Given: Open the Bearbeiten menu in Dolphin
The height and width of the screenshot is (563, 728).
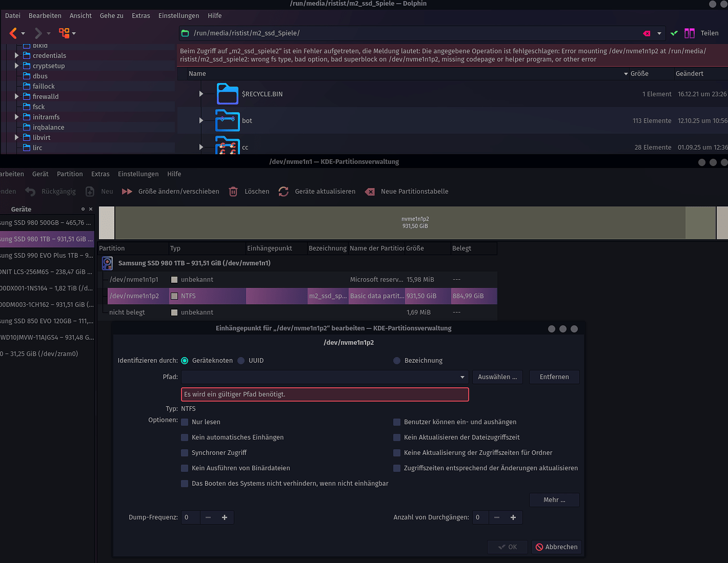Looking at the screenshot, I should point(45,15).
